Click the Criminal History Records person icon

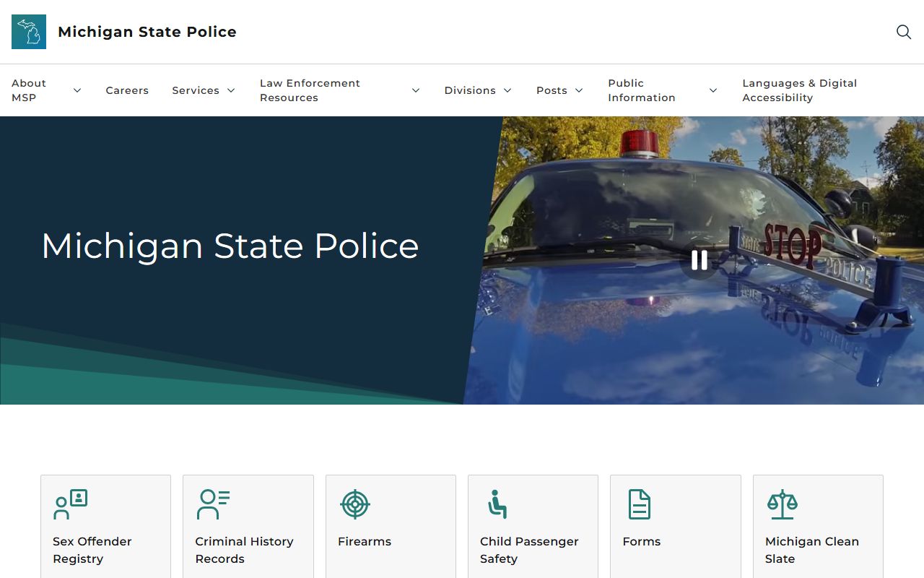point(213,504)
